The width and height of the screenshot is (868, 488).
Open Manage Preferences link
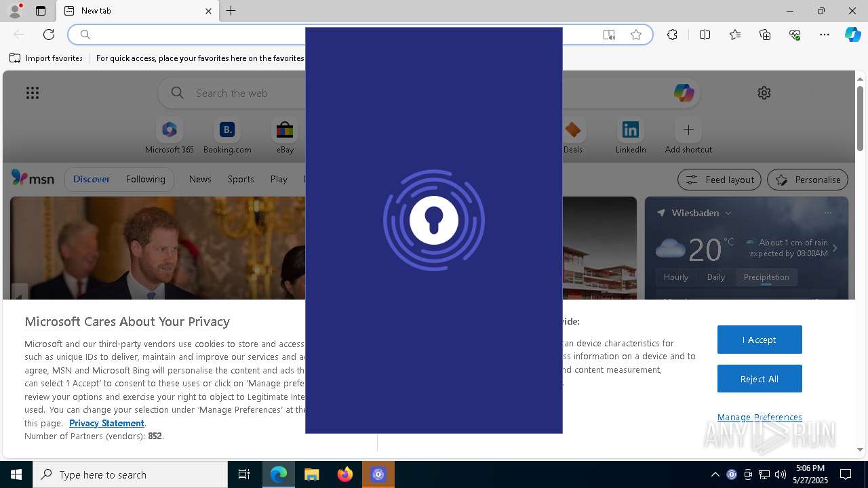(759, 417)
